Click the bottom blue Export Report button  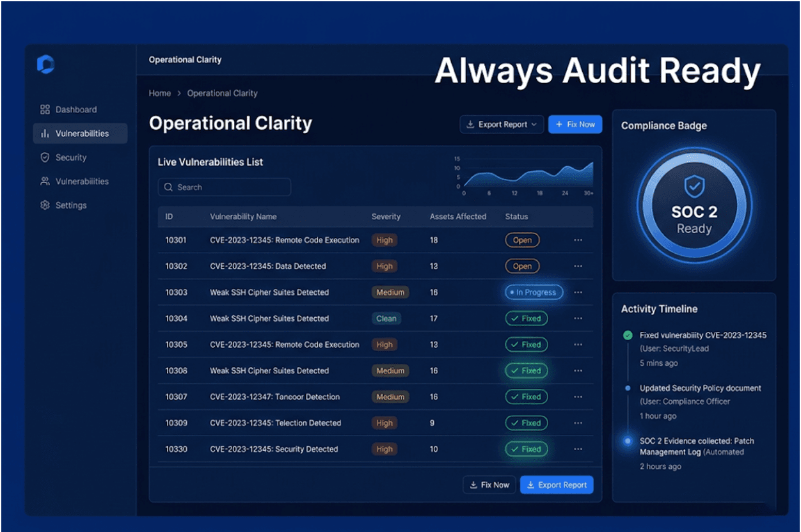(x=557, y=485)
